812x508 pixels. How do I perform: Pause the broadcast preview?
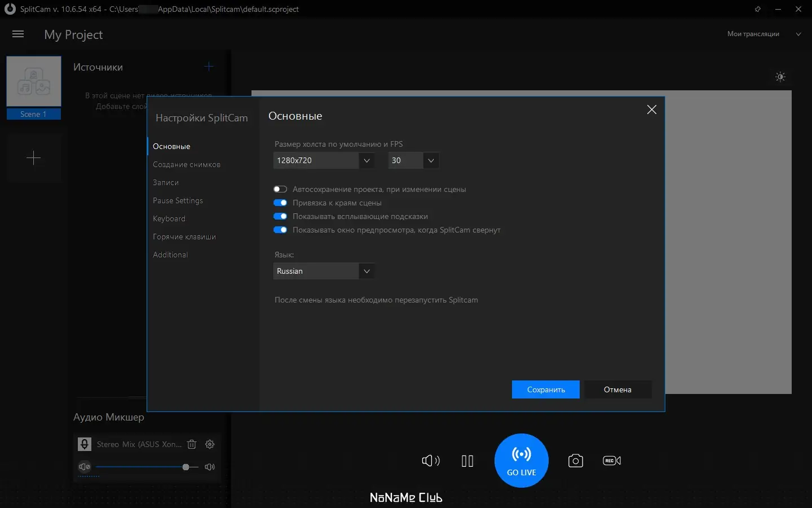coord(467,461)
